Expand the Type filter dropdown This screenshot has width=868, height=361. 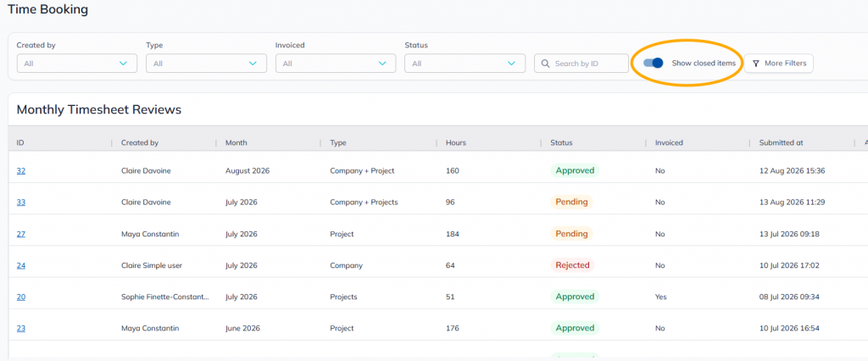click(207, 63)
